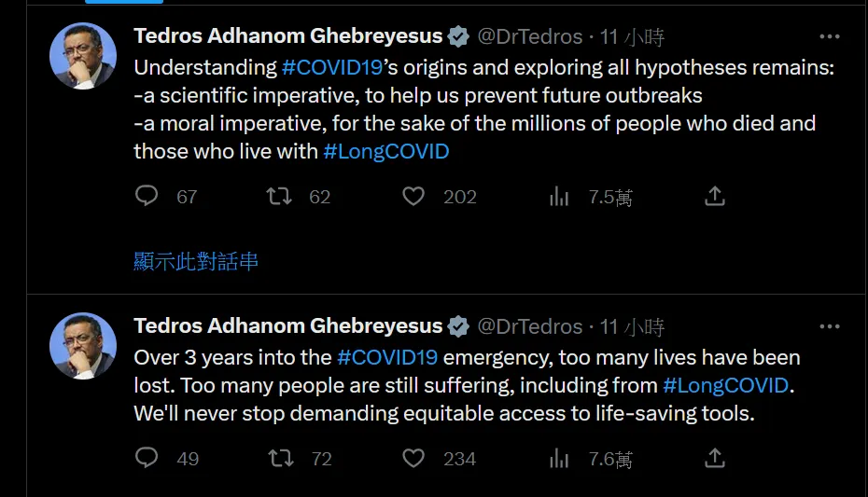Open #LongCOVID hashtag in the first tweet
The height and width of the screenshot is (497, 868).
(x=386, y=151)
